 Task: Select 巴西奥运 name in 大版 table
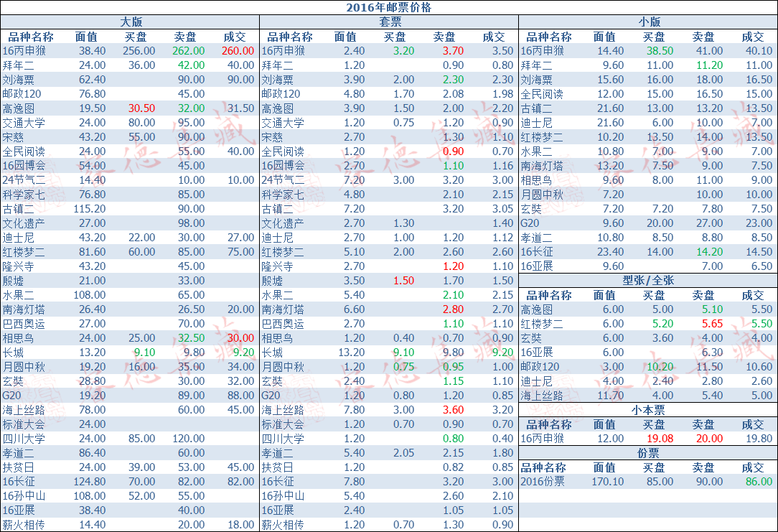pos(24,324)
